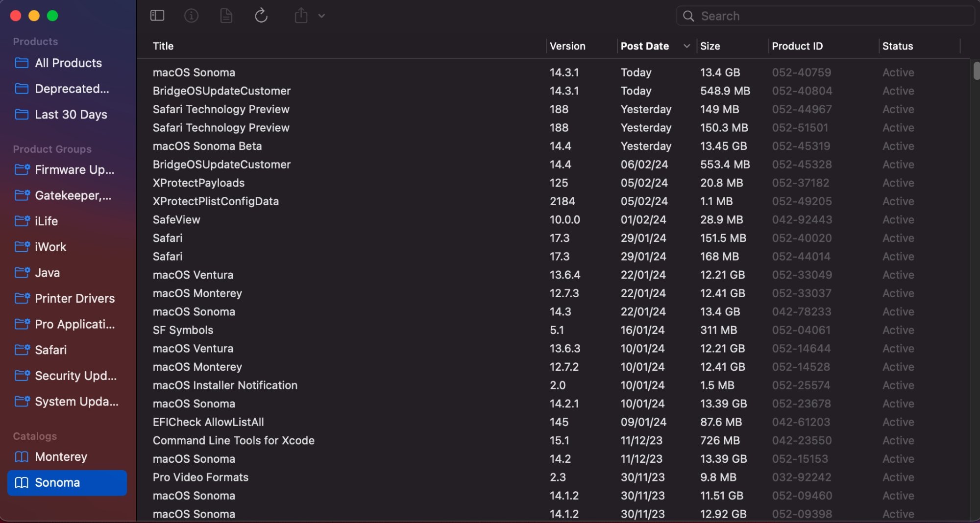Sort by the Size column header
The height and width of the screenshot is (523, 980).
coord(710,46)
